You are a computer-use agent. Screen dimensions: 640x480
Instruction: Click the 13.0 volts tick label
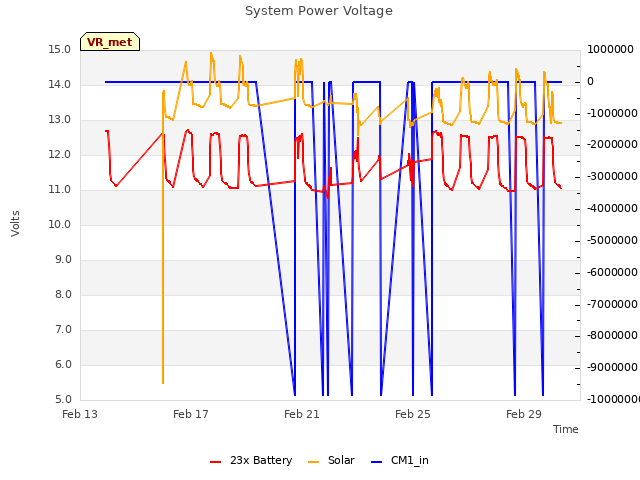click(x=60, y=120)
